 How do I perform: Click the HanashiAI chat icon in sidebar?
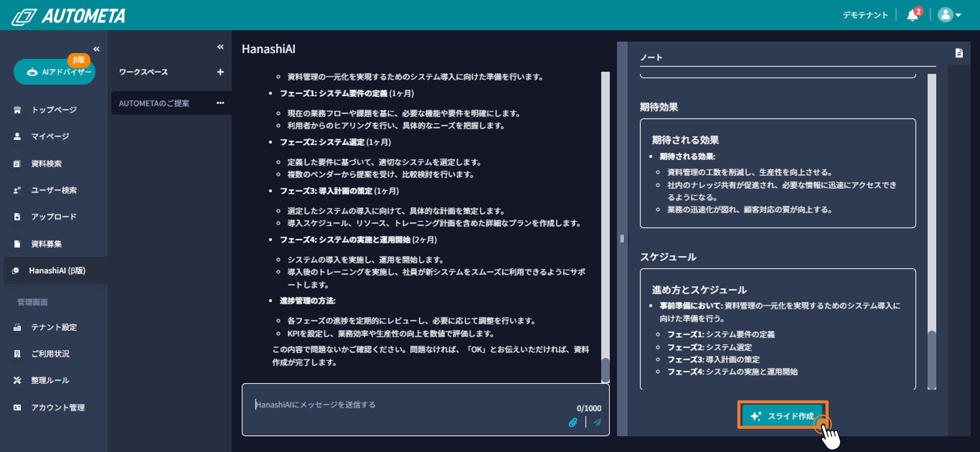[16, 271]
